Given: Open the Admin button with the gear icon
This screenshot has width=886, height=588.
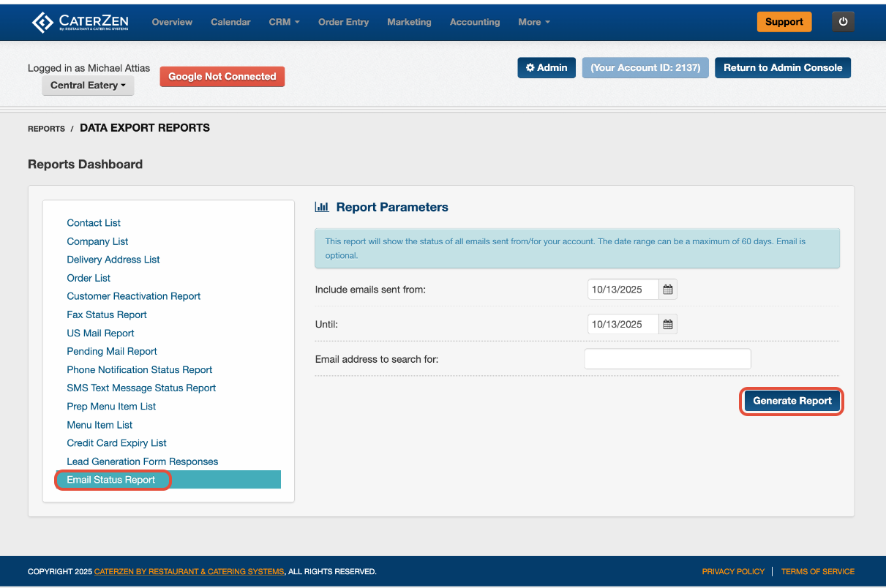Looking at the screenshot, I should pyautogui.click(x=547, y=68).
